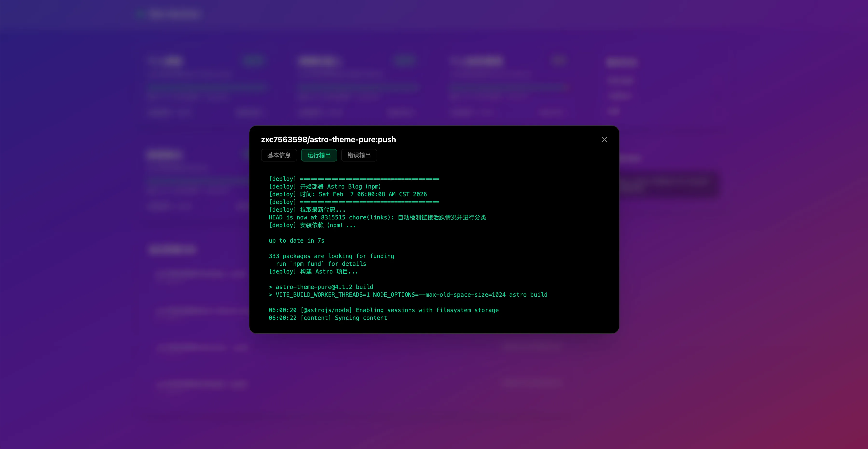This screenshot has height=449, width=868.
Task: Click the first deploy separator line
Action: pyautogui.click(x=354, y=179)
